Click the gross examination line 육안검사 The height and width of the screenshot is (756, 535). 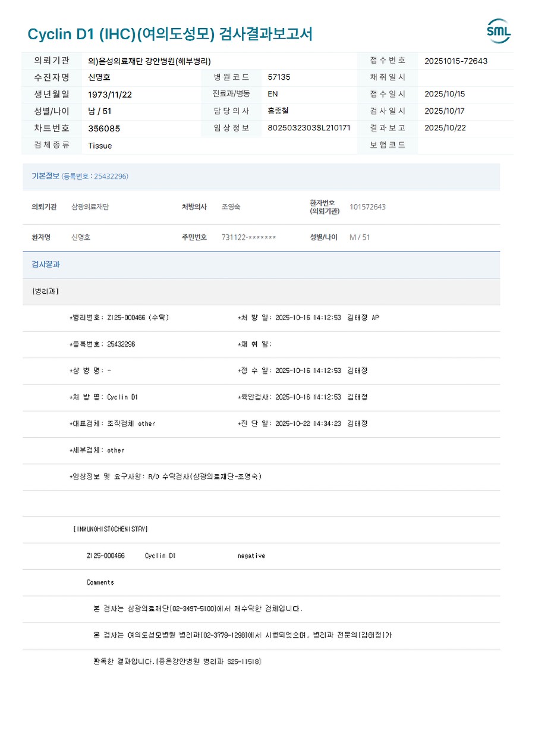tap(303, 397)
